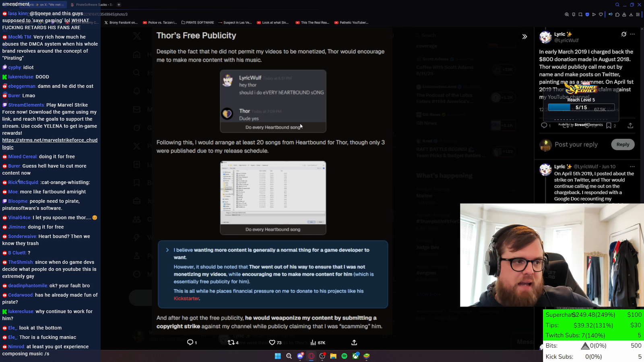This screenshot has height=362, width=644.
Task: Click reply comment icon in side post
Action: click(544, 125)
